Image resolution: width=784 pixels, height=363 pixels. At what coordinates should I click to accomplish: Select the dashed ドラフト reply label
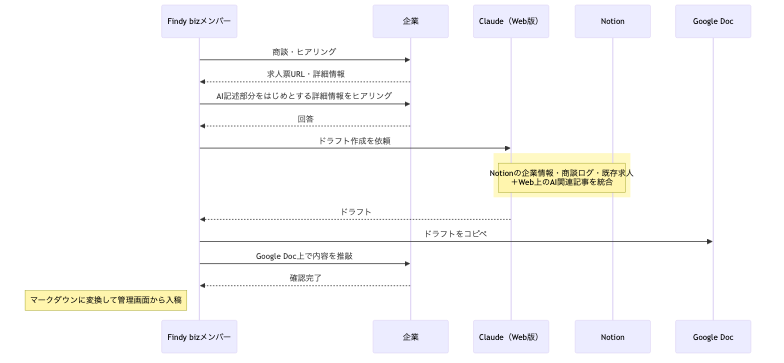pos(356,212)
